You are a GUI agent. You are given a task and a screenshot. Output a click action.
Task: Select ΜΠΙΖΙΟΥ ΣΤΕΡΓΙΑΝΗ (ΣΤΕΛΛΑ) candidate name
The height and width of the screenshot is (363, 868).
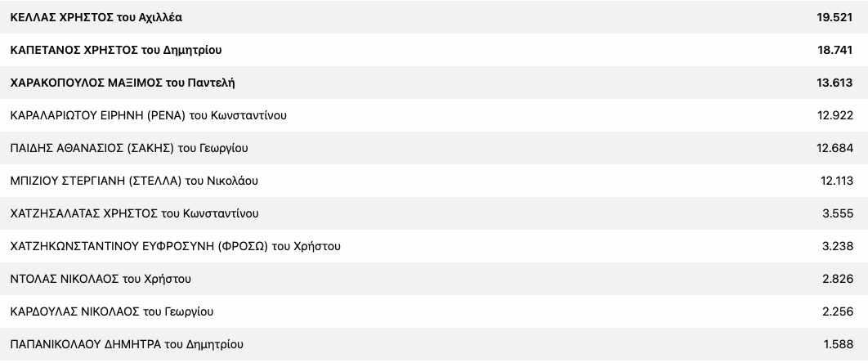point(135,181)
